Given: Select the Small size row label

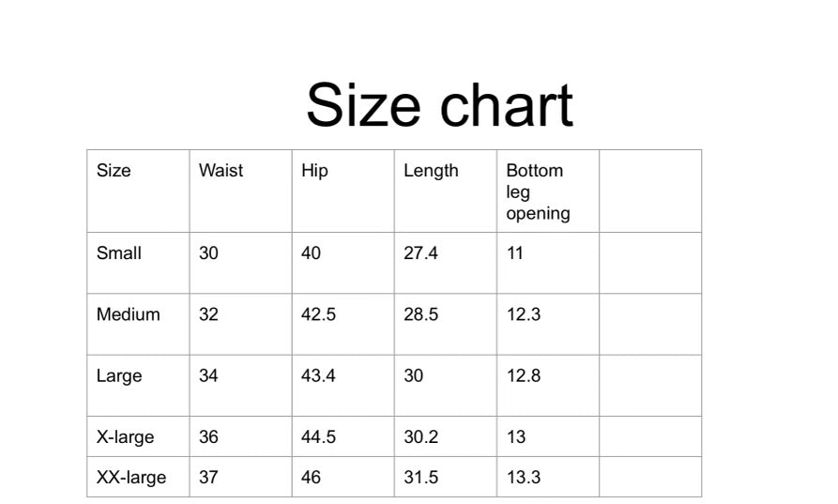Looking at the screenshot, I should click(x=119, y=253).
